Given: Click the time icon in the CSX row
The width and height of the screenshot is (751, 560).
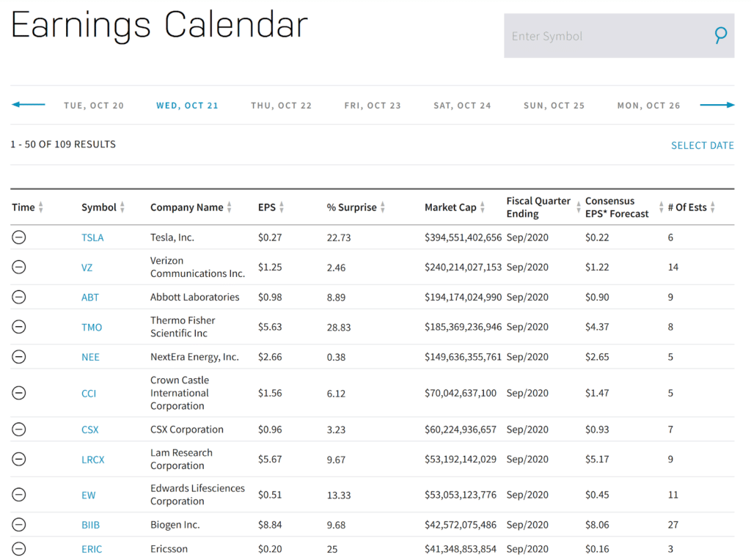Looking at the screenshot, I should [18, 430].
